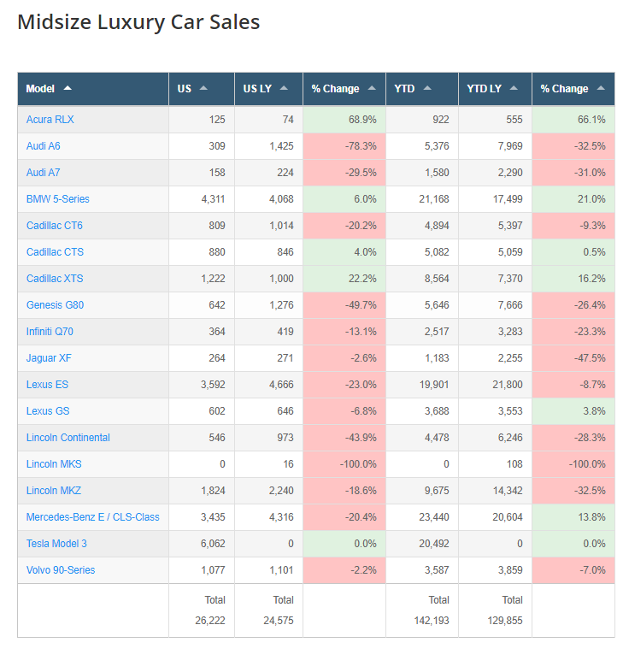
Task: Open the Acura RLX link
Action: pos(50,120)
